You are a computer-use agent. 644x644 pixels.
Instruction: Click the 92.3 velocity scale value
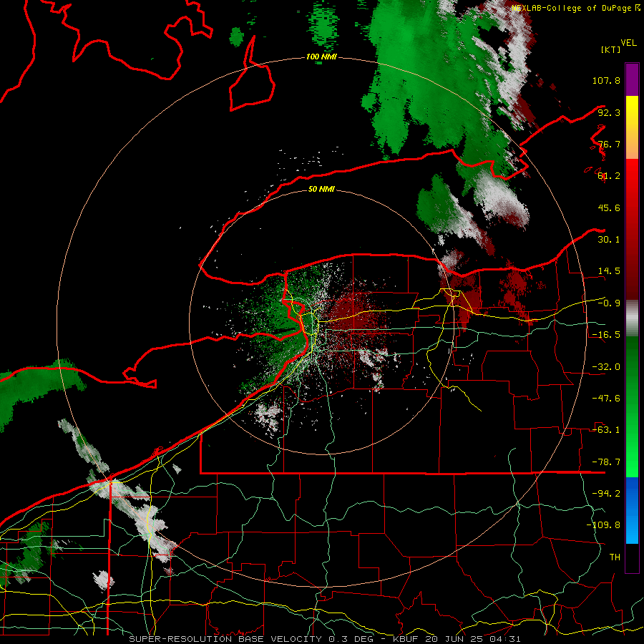pos(609,112)
